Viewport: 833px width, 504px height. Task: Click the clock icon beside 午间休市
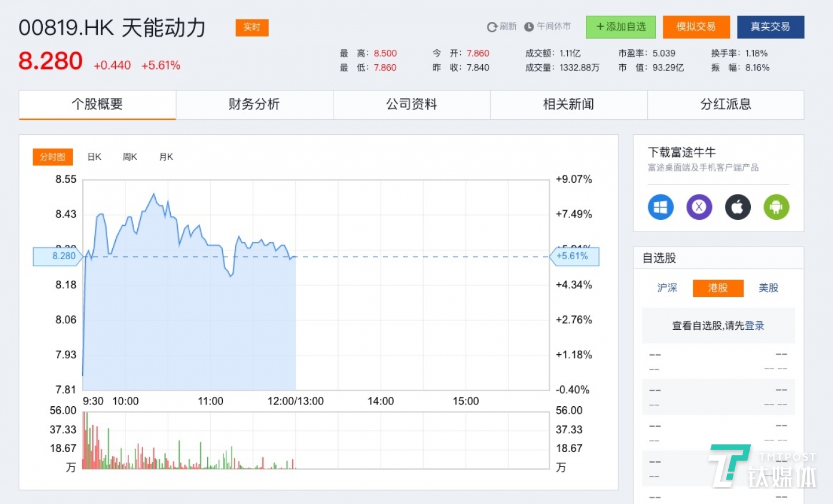point(529,27)
